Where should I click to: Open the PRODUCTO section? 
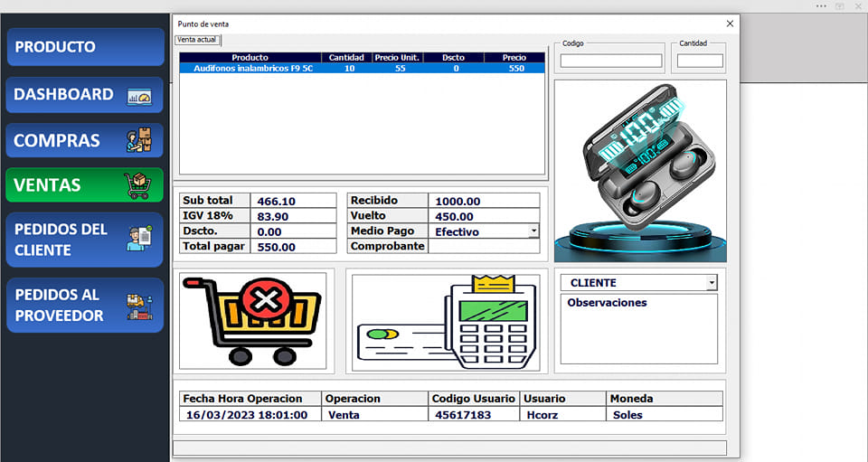tap(85, 47)
